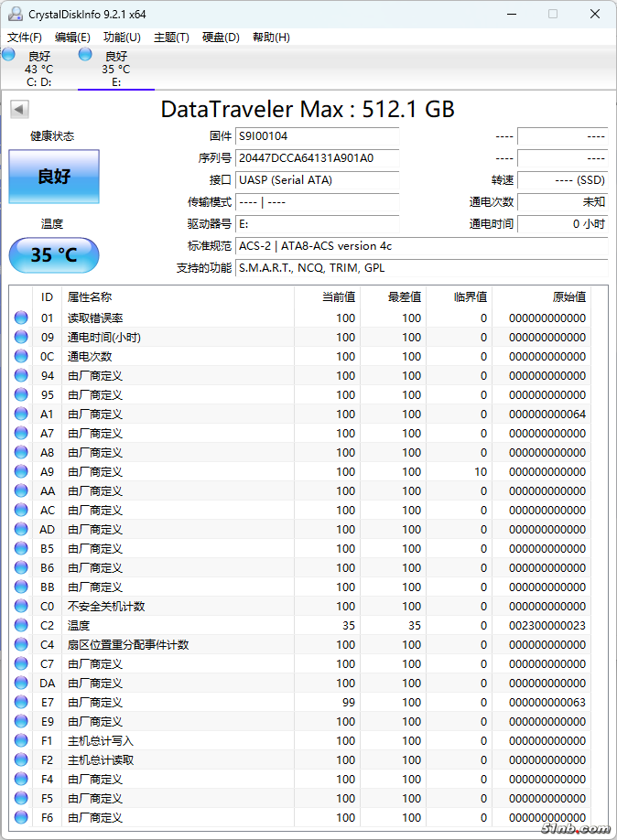Open the 帮助(H) menu
Screen dimensions: 617x840
pos(271,38)
